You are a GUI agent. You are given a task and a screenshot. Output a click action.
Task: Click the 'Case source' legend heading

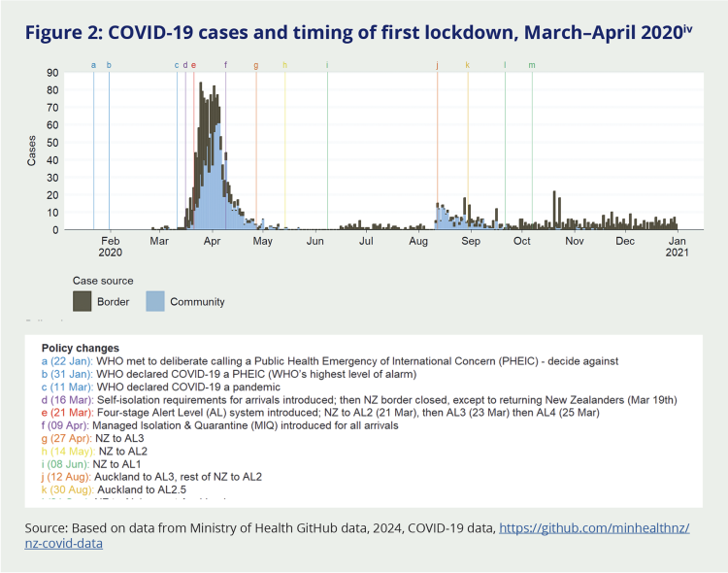(103, 281)
